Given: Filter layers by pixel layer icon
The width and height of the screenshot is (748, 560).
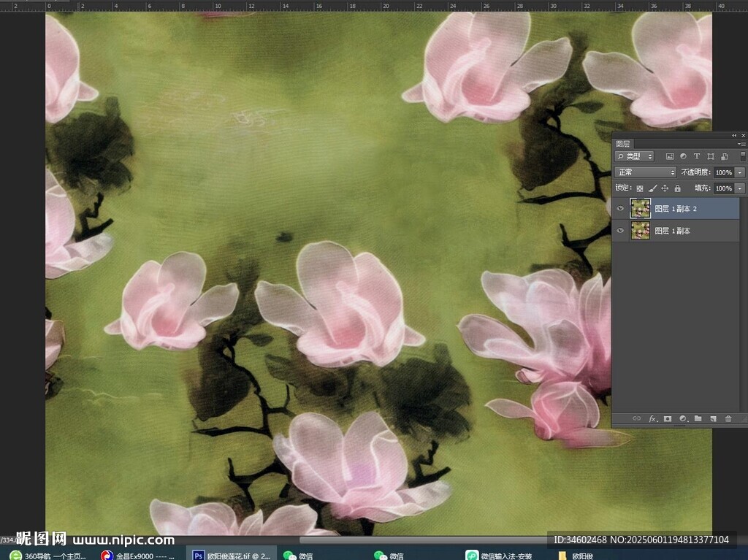Looking at the screenshot, I should tap(670, 156).
